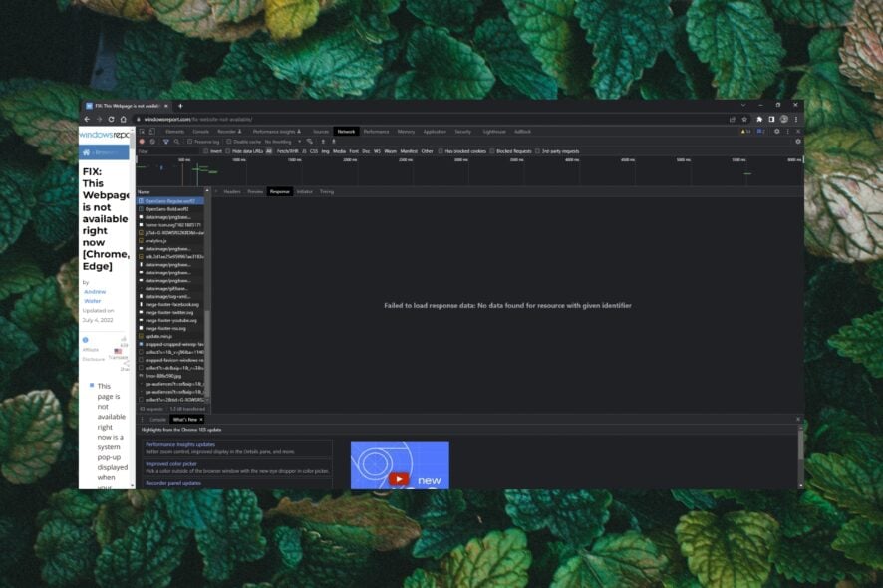883x588 pixels.
Task: Toggle the device toolbar icon
Action: tap(152, 131)
